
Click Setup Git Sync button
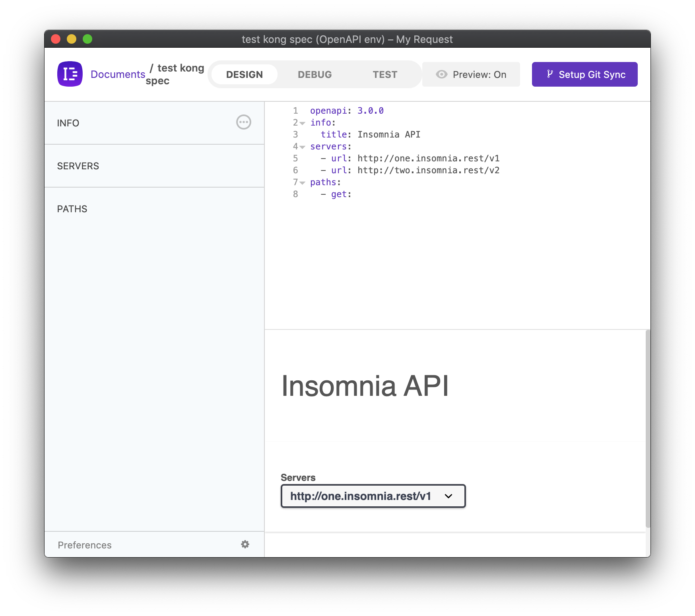click(x=585, y=74)
